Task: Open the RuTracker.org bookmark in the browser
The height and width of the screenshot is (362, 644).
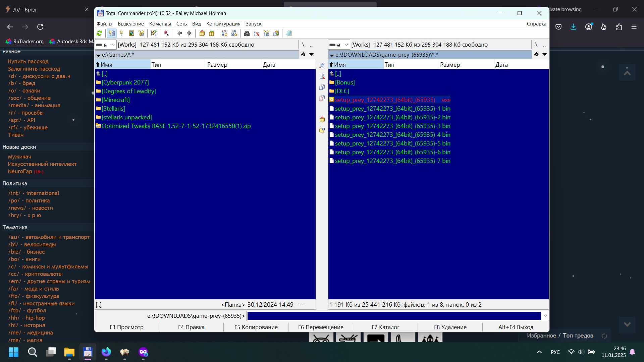Action: pos(24,42)
